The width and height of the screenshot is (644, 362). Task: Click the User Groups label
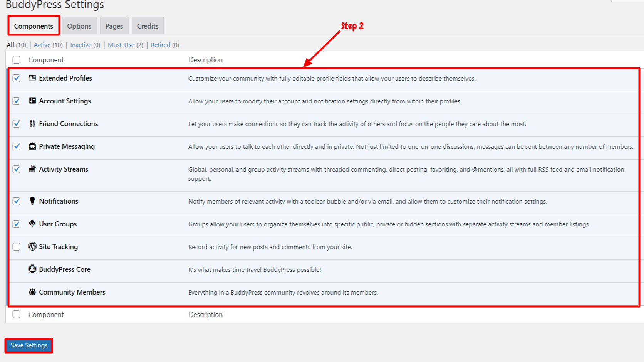coord(58,224)
